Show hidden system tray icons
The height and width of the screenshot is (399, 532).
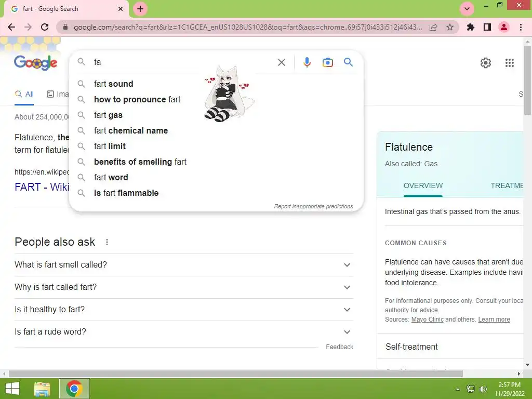click(x=458, y=389)
